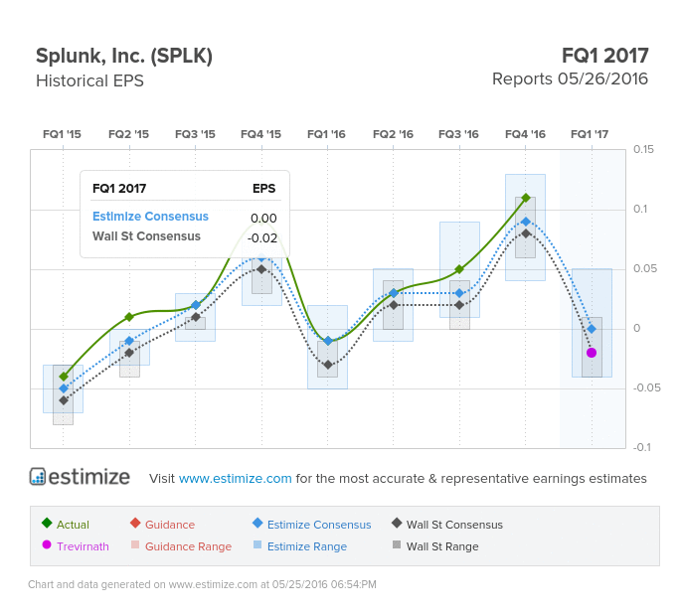This screenshot has width=681, height=616.
Task: Click the Estimize Range legend swatch
Action: pos(257,544)
